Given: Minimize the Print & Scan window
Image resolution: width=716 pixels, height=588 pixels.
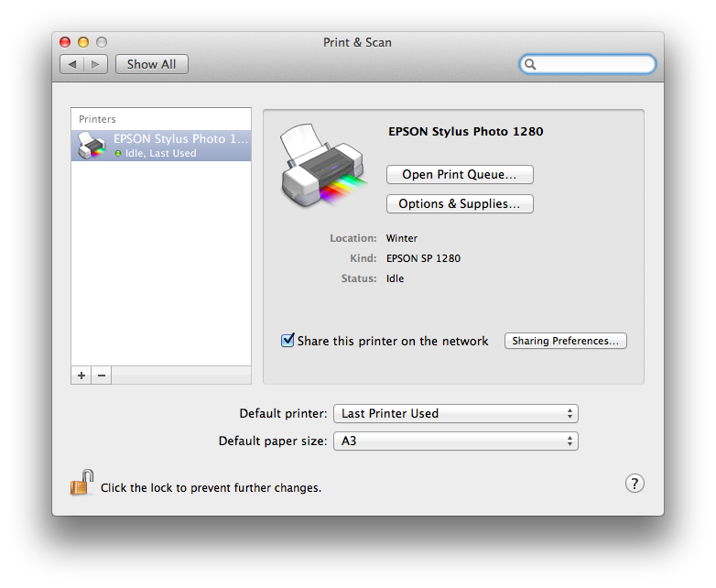Looking at the screenshot, I should coord(83,42).
